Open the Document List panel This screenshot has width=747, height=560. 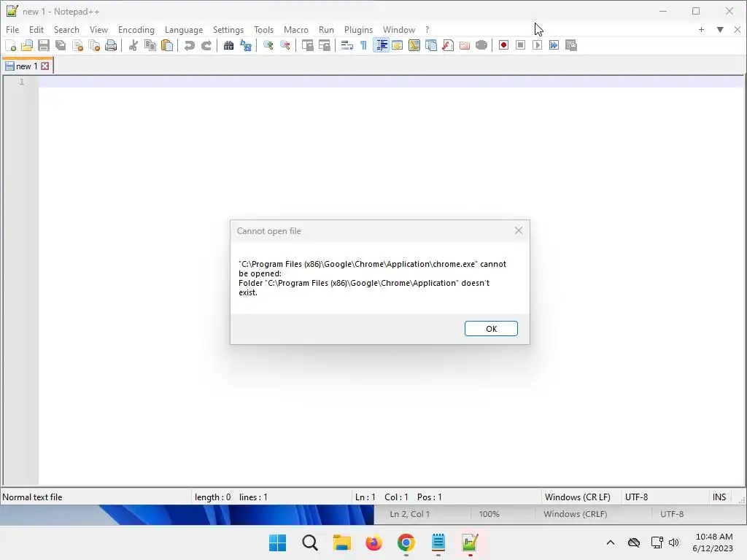(x=431, y=45)
